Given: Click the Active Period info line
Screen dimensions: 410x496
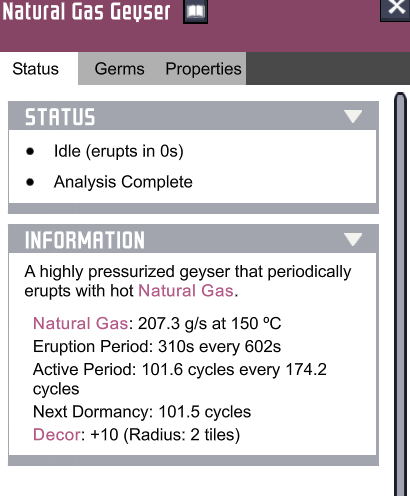Looking at the screenshot, I should click(180, 379).
